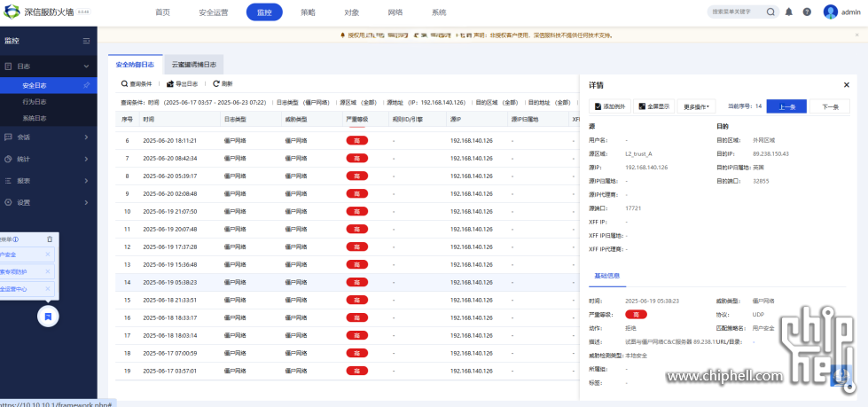Image resolution: width=868 pixels, height=407 pixels.
Task: Select the 监控 top menu
Action: pos(264,12)
